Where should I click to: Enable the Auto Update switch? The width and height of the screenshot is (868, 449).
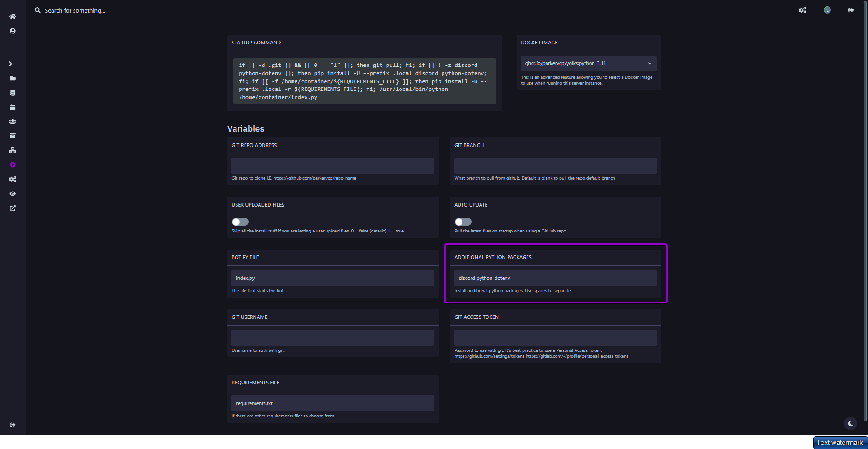tap(463, 222)
